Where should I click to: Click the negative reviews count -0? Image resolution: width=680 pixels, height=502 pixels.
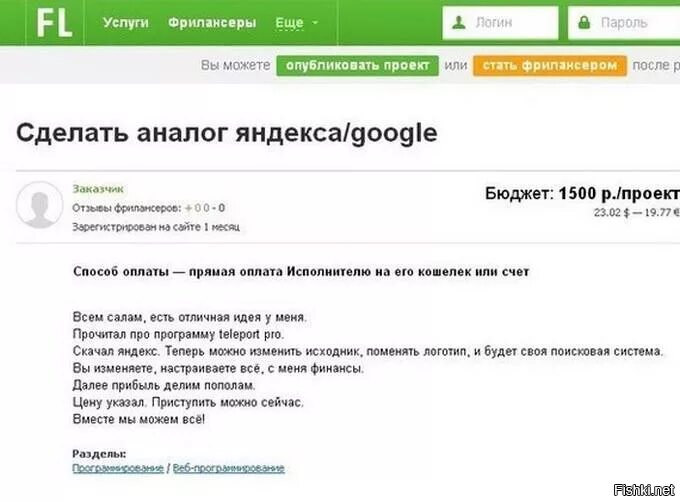coord(220,208)
